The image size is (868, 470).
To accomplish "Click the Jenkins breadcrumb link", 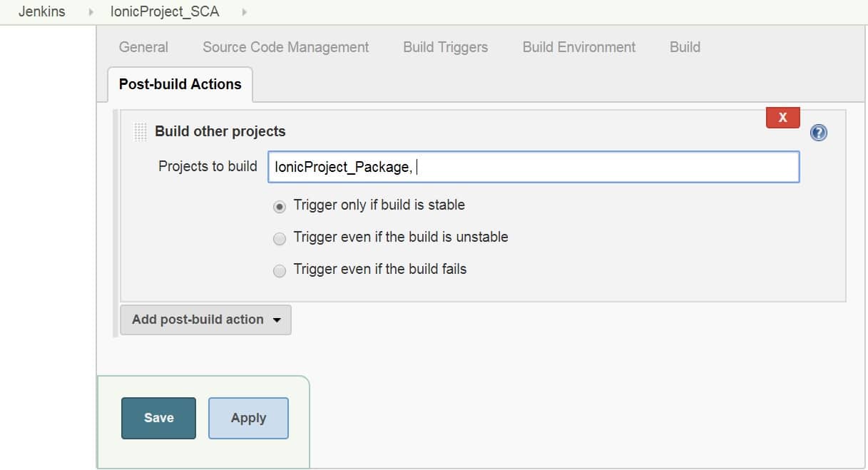I will pyautogui.click(x=41, y=12).
